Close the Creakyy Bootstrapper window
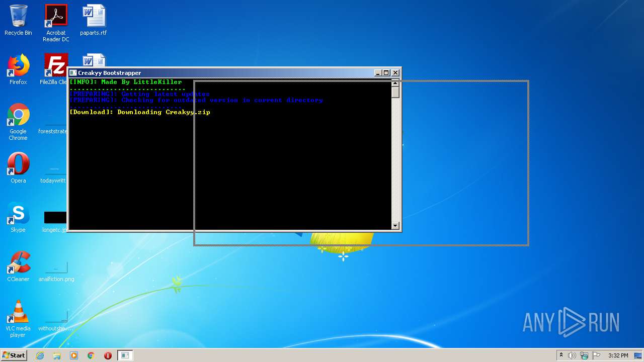This screenshot has width=644, height=362. (395, 73)
